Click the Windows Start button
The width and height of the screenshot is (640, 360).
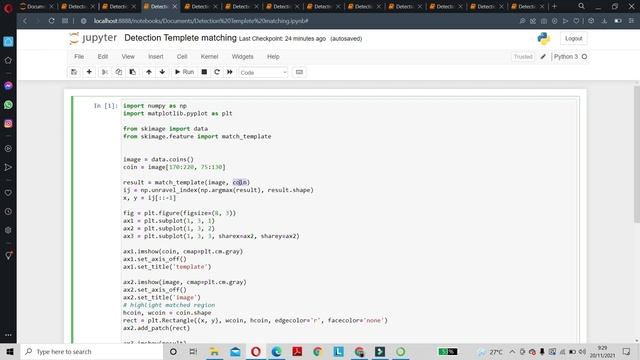[x=10, y=351]
